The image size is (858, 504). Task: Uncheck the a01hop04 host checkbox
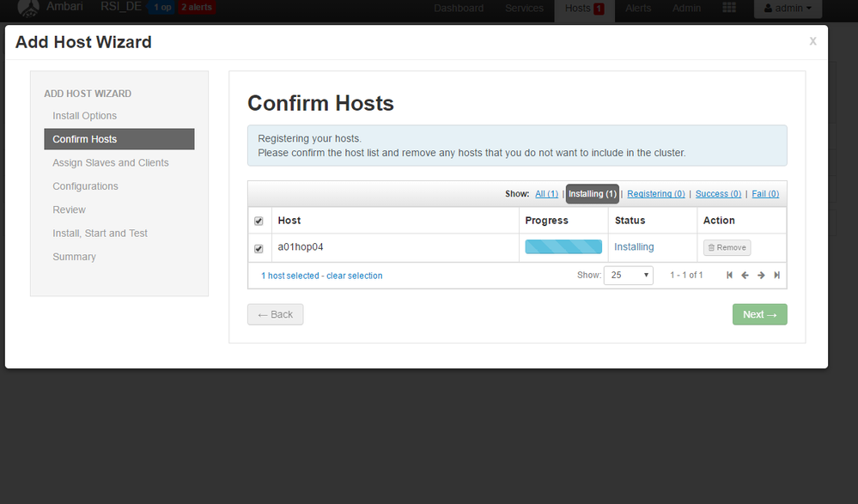tap(259, 248)
